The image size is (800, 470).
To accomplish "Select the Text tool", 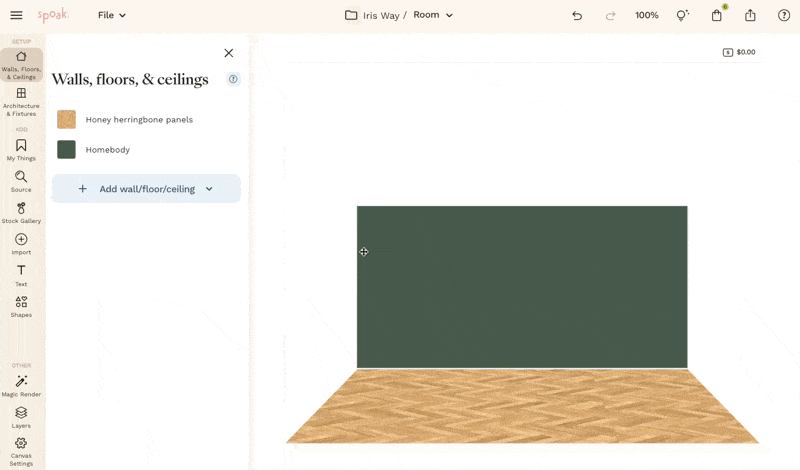I will coord(21,276).
